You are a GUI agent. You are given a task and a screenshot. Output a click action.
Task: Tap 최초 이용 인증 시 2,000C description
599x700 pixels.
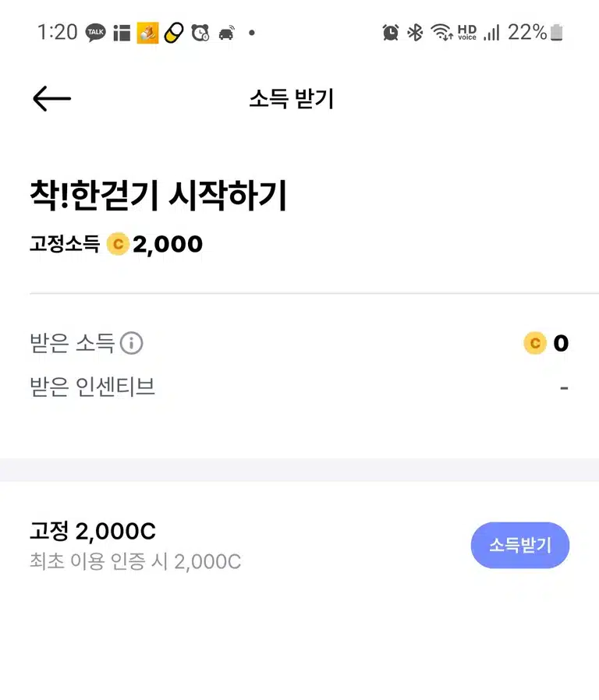point(136,561)
